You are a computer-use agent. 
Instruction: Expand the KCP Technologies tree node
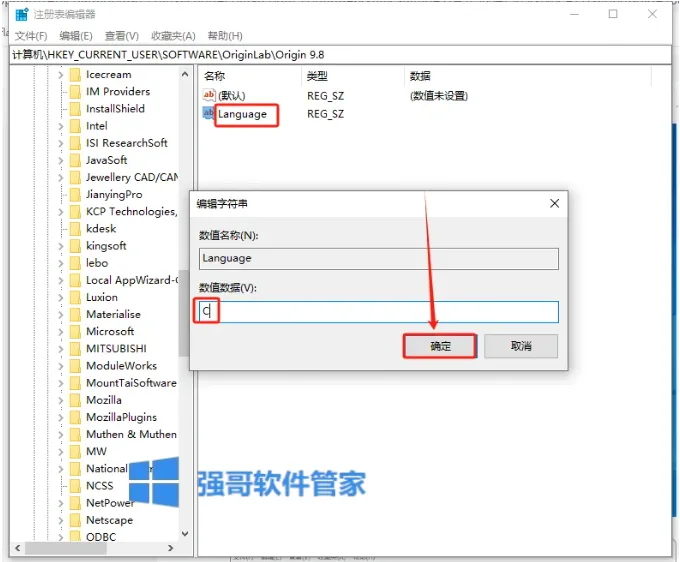tap(61, 212)
